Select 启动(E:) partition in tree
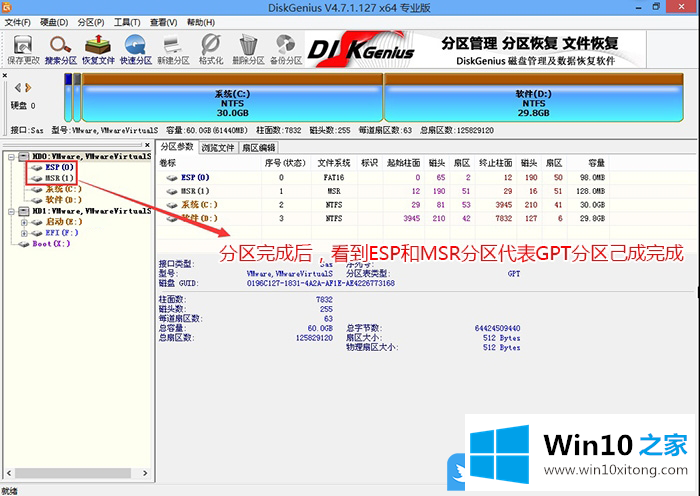Screen dimensions: 700x496 coord(64,221)
